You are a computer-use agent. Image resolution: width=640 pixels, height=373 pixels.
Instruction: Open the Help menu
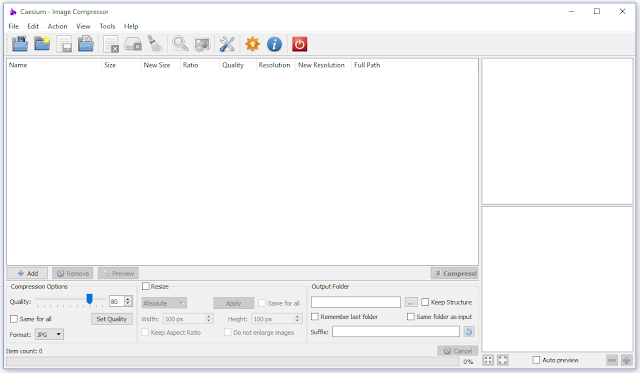(131, 26)
